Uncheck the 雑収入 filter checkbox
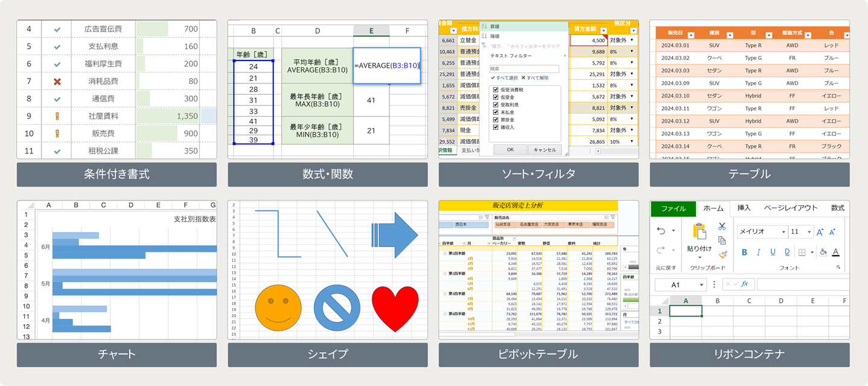This screenshot has height=386, width=868. coord(496,127)
